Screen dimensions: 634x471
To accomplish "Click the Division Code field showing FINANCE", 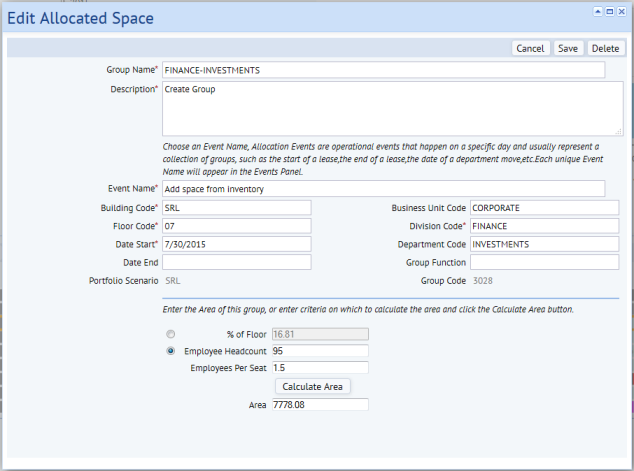I will coord(544,226).
